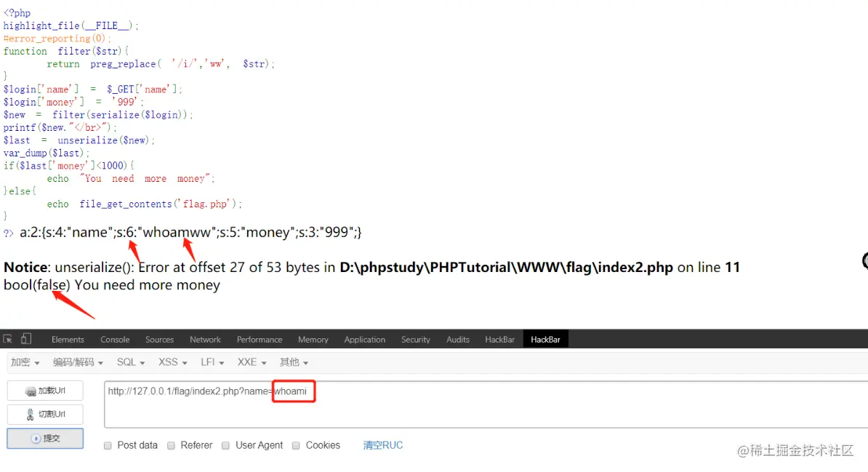868x472 pixels.
Task: Open the Security tab
Action: click(x=415, y=340)
